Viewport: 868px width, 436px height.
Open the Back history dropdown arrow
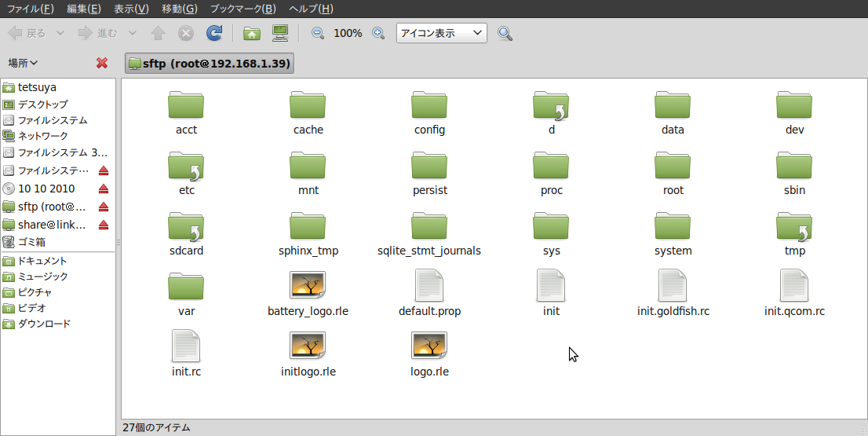tap(60, 33)
